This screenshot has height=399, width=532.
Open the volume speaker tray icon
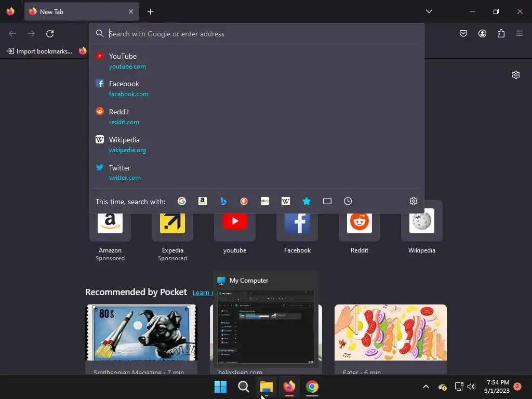point(471,387)
